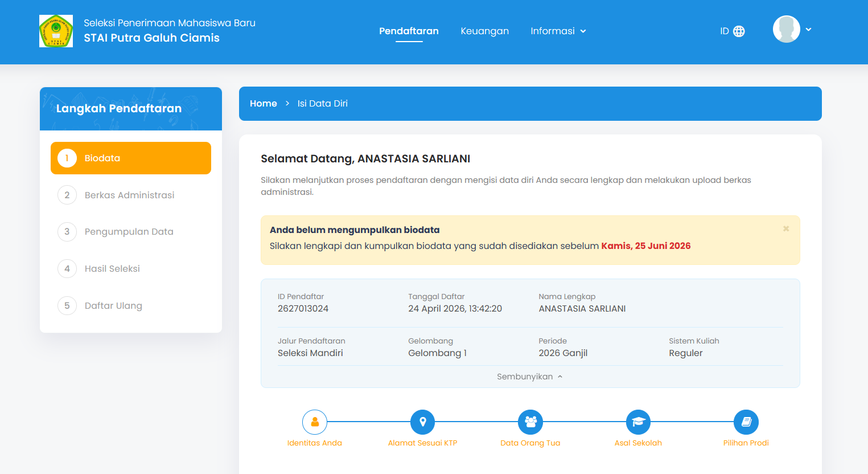The height and width of the screenshot is (474, 868).
Task: View step 4 Hasil Seleksi
Action: pos(112,269)
